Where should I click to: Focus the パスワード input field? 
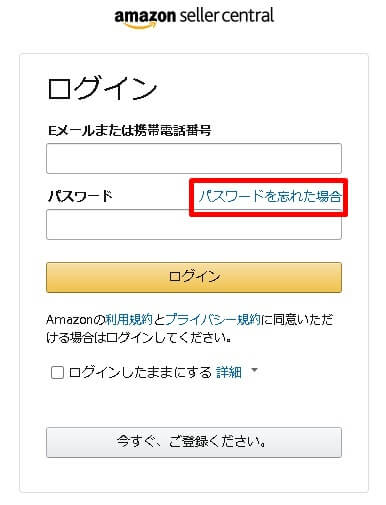194,224
